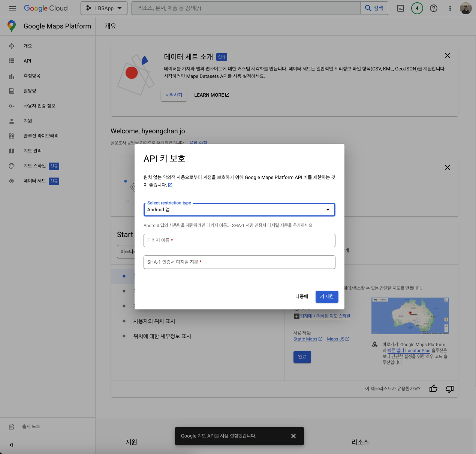The width and height of the screenshot is (476, 454).
Task: Open the LBSApp project selector
Action: (x=104, y=8)
